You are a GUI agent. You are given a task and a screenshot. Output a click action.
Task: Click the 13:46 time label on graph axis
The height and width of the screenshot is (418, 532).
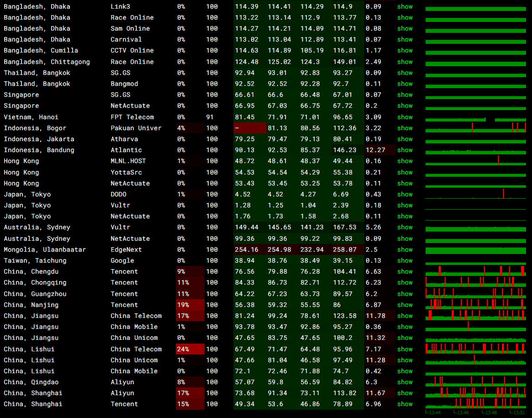(463, 413)
